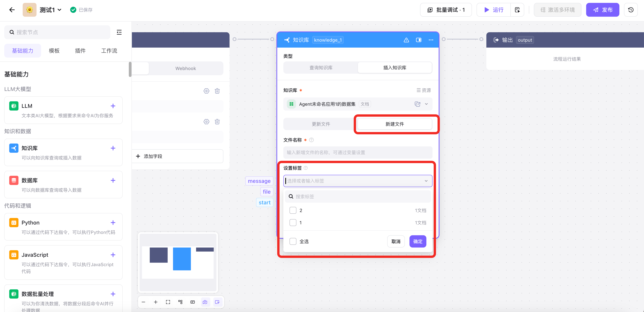Click the back arrow in the header
This screenshot has height=312, width=644.
pyautogui.click(x=12, y=10)
